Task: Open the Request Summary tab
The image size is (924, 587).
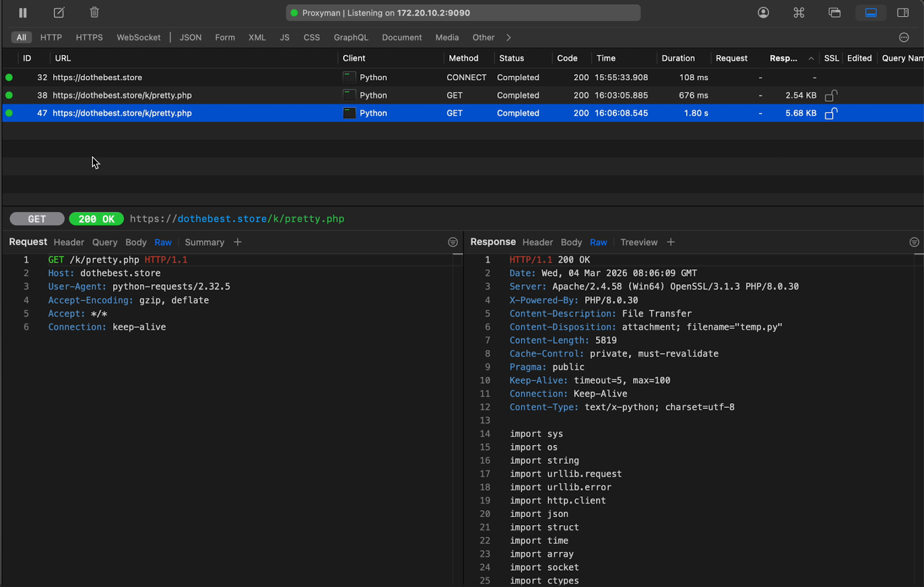Action: [204, 242]
